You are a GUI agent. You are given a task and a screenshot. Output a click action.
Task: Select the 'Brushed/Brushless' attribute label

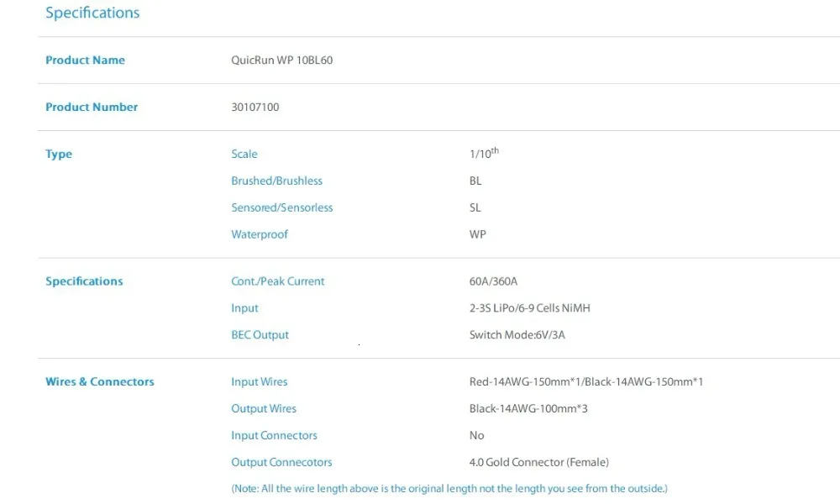pyautogui.click(x=277, y=181)
